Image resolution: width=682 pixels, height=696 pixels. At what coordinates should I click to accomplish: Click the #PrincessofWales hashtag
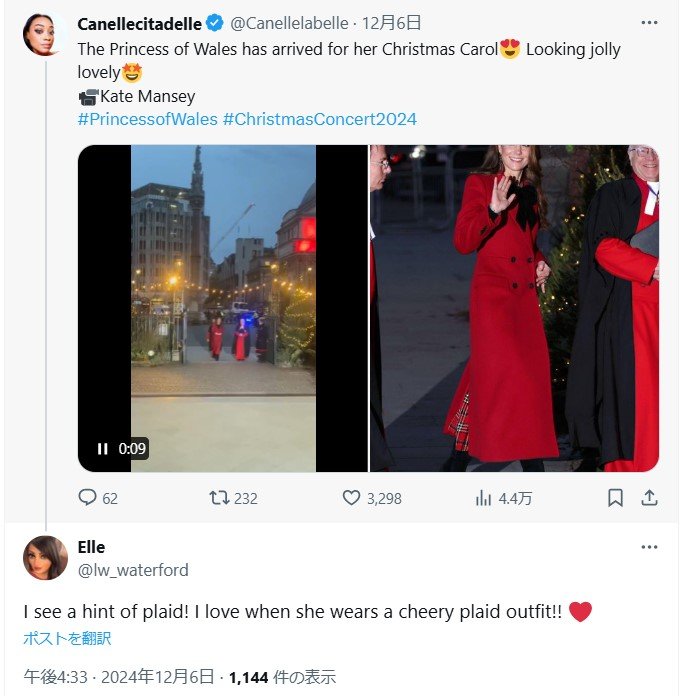(x=147, y=119)
